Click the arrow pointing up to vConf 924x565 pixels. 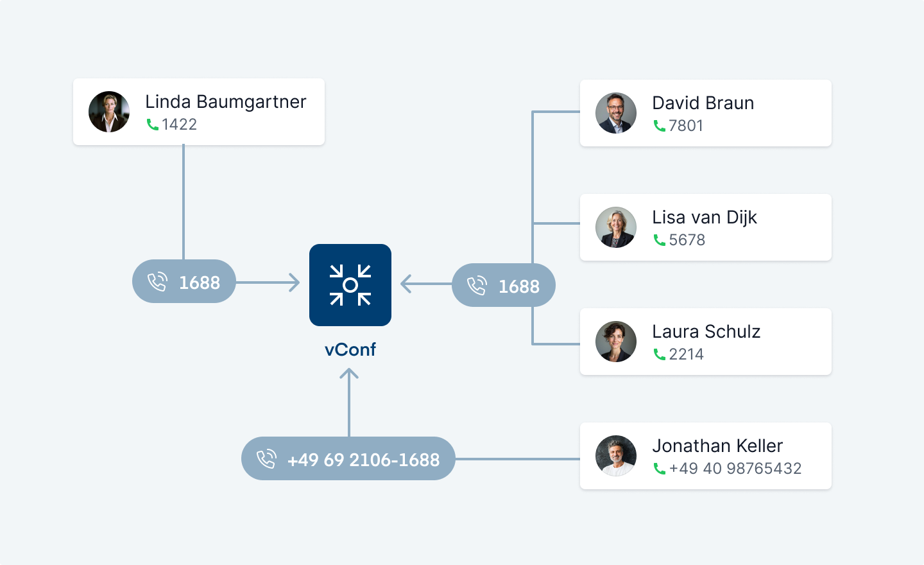click(349, 402)
